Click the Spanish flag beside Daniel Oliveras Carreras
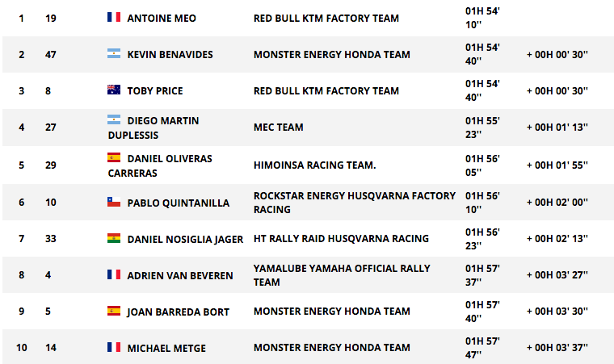614x364 pixels. 114,157
